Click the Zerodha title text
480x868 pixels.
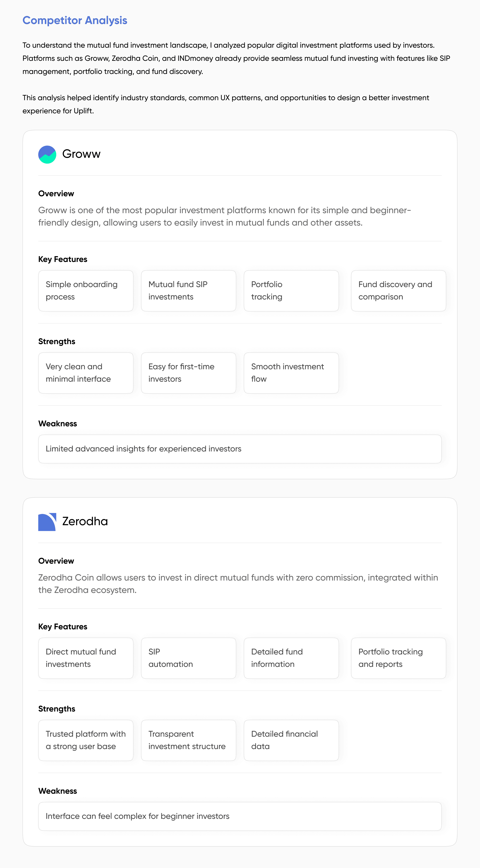85,521
